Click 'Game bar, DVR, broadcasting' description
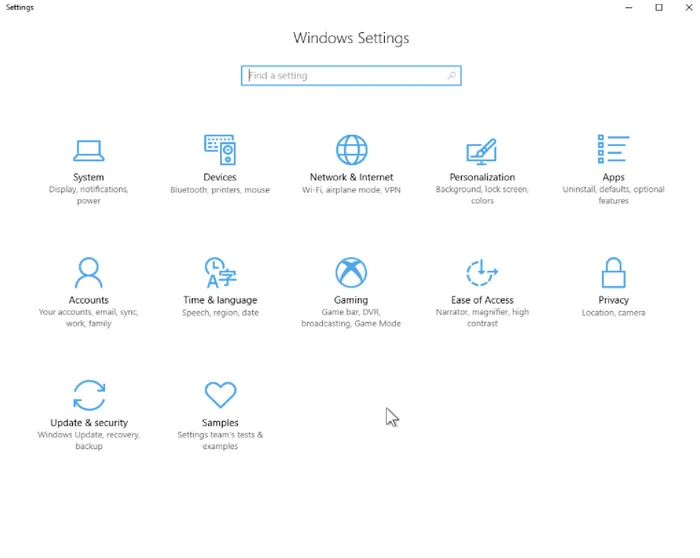Screen dimensions: 700x558 pyautogui.click(x=351, y=318)
